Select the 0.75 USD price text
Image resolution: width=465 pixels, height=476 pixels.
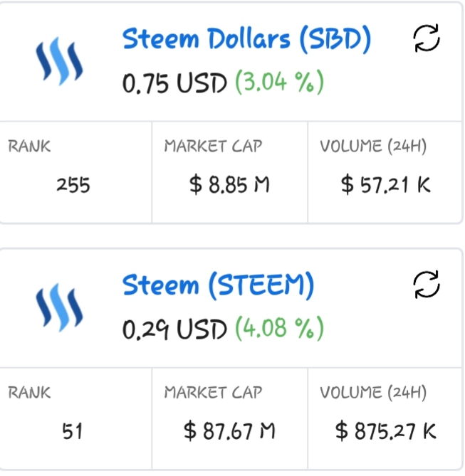(174, 83)
